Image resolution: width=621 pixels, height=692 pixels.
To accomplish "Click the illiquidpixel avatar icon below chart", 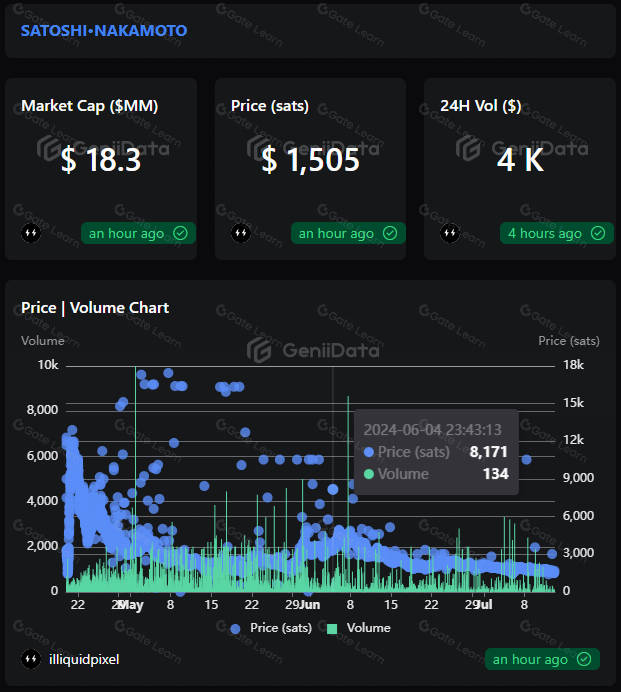I will (x=31, y=659).
